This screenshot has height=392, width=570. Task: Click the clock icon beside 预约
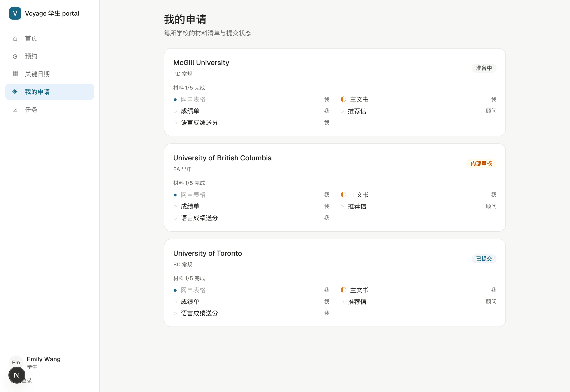pyautogui.click(x=15, y=56)
